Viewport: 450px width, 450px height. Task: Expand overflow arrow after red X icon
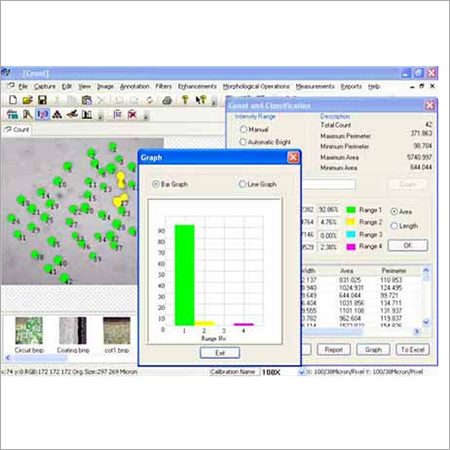point(146,116)
